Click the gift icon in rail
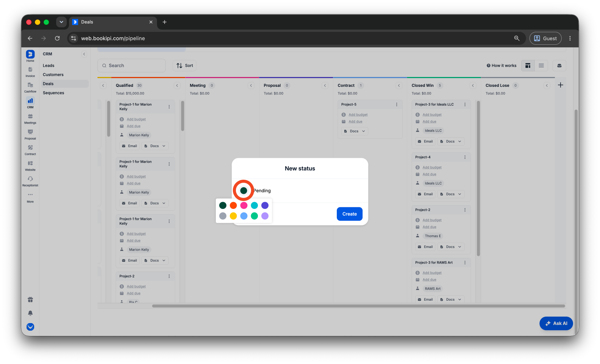The image size is (600, 364). (x=30, y=300)
